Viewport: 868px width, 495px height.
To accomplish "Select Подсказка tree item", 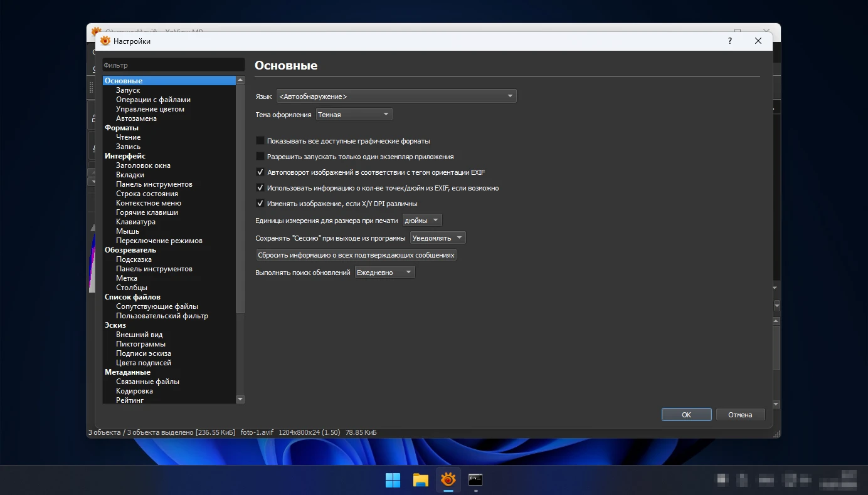I will tap(134, 259).
